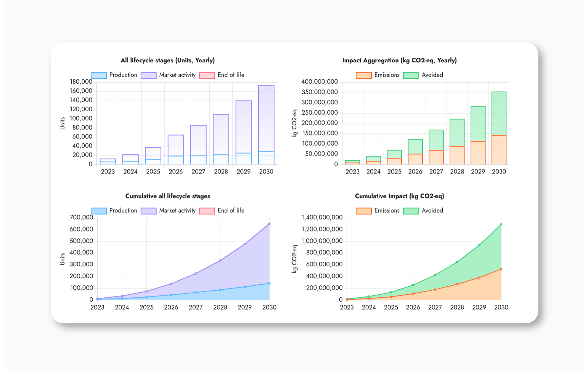
Task: Click the 2029 Avoided bar in Impact Aggregation chart
Action: click(x=478, y=124)
